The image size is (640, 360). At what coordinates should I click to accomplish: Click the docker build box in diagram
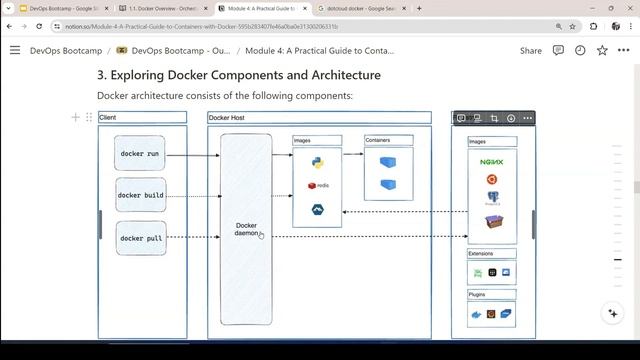pyautogui.click(x=141, y=195)
